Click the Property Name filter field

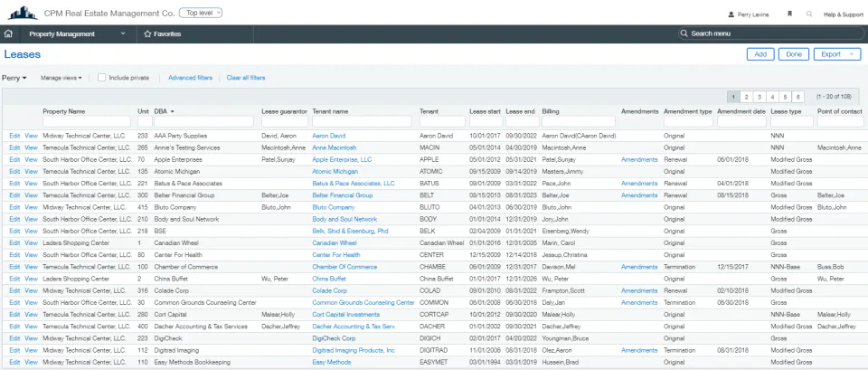pyautogui.click(x=87, y=121)
